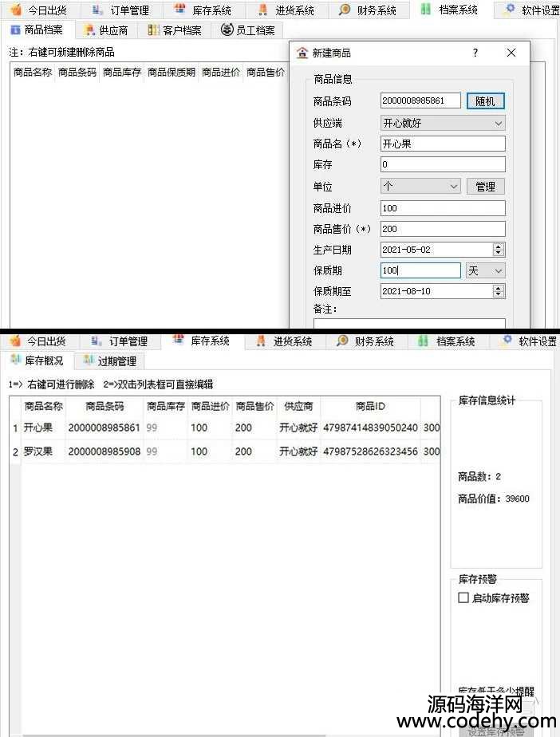Click the 商品档案 tab icon
The height and width of the screenshot is (737, 560).
point(15,30)
